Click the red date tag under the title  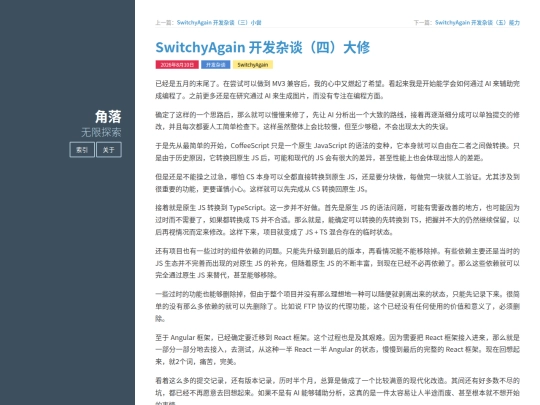point(177,65)
